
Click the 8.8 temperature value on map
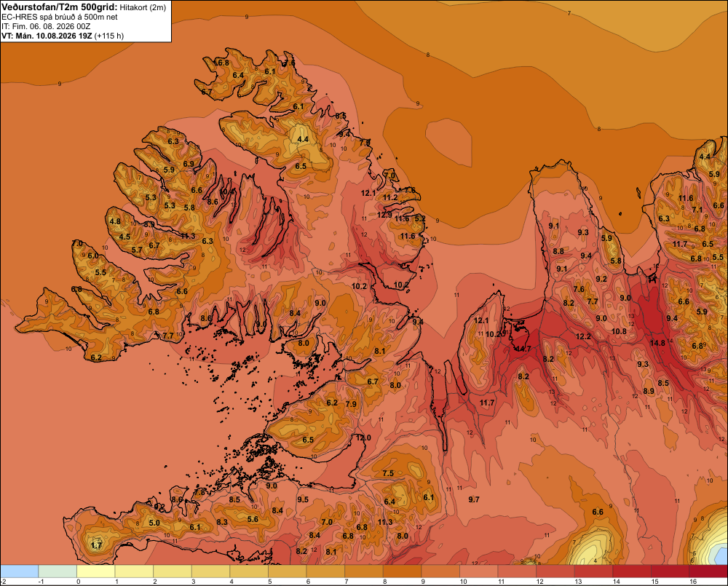point(558,251)
